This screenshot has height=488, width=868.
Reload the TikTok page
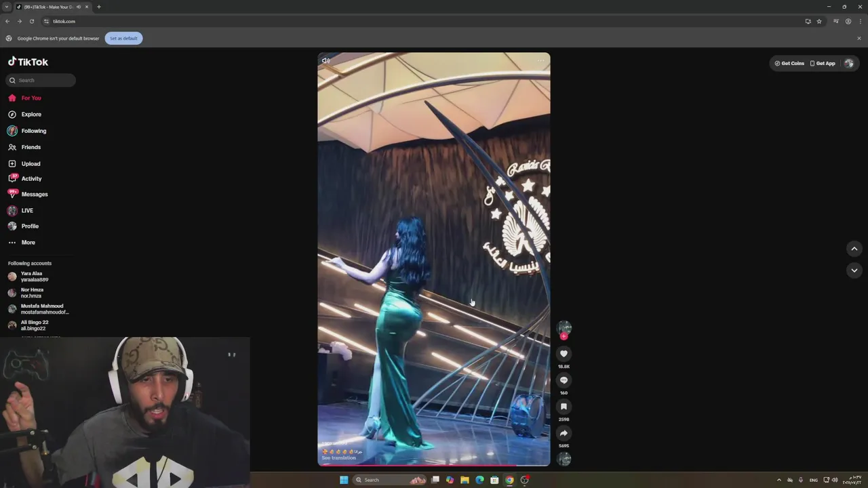pyautogui.click(x=32, y=22)
